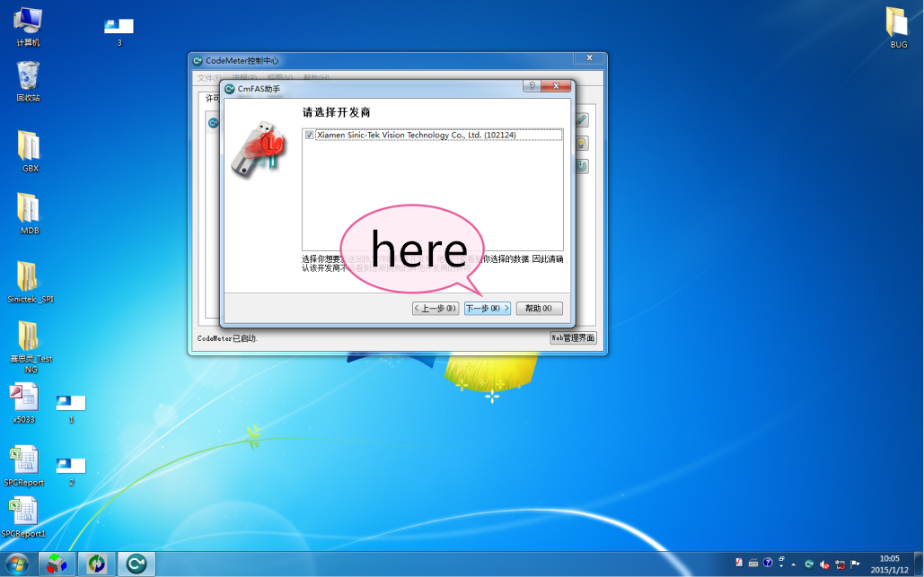
Task: Uncheck the Xiamen Sinic-Tek Vision Technology checkbox
Action: 310,136
